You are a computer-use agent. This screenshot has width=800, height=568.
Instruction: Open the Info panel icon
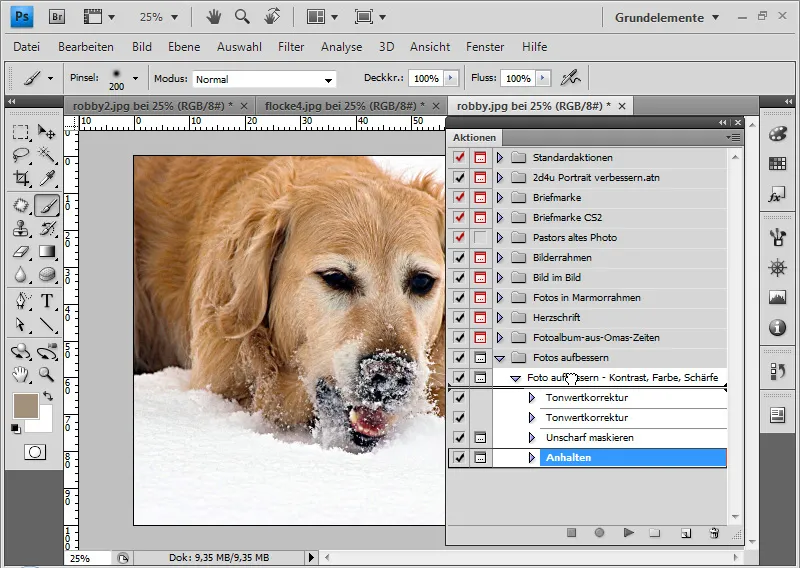tap(778, 328)
